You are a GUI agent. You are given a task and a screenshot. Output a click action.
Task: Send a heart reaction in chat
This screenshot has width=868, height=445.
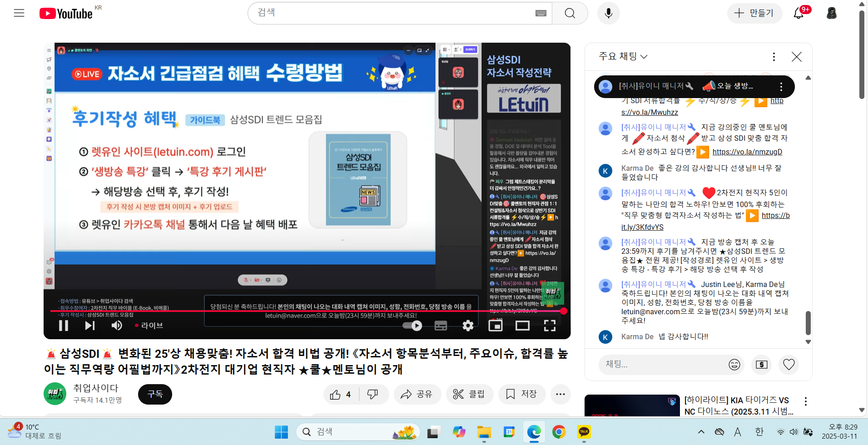789,365
